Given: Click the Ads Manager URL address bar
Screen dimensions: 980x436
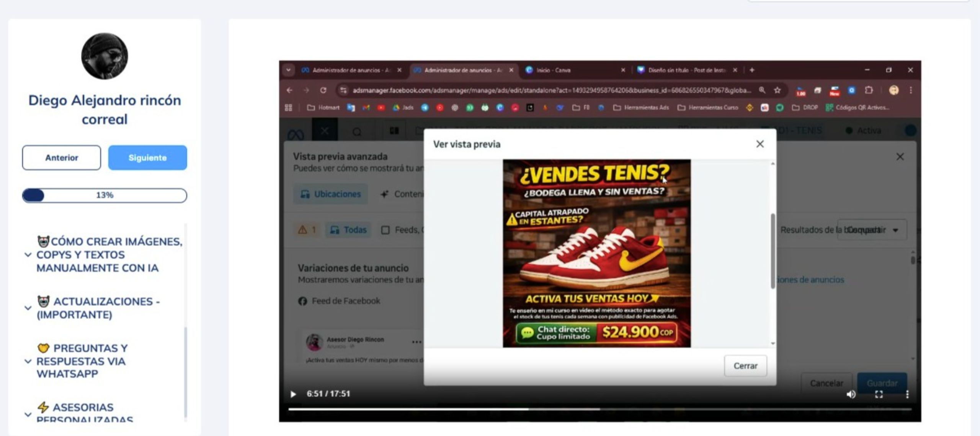Looking at the screenshot, I should (552, 90).
